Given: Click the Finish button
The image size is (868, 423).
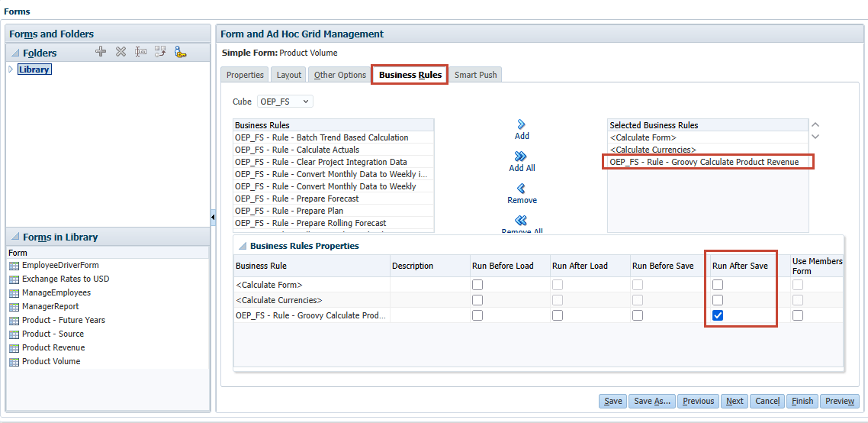Looking at the screenshot, I should point(802,401).
